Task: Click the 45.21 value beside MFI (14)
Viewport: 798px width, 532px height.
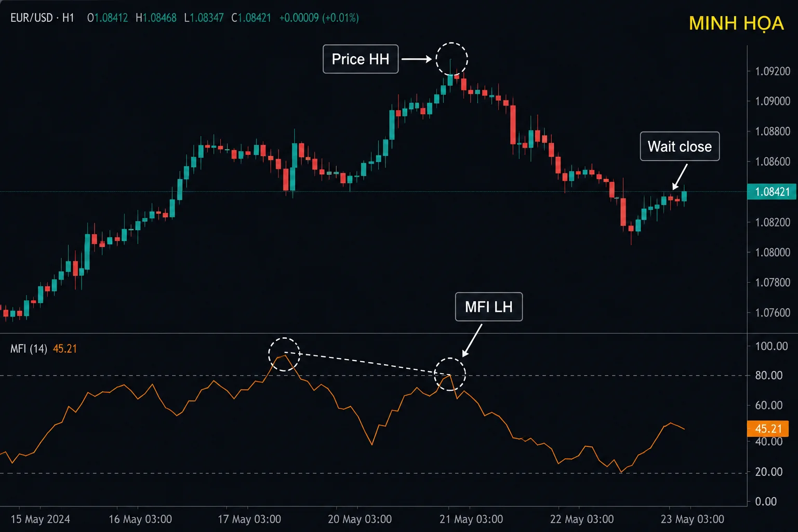Action: 65,349
